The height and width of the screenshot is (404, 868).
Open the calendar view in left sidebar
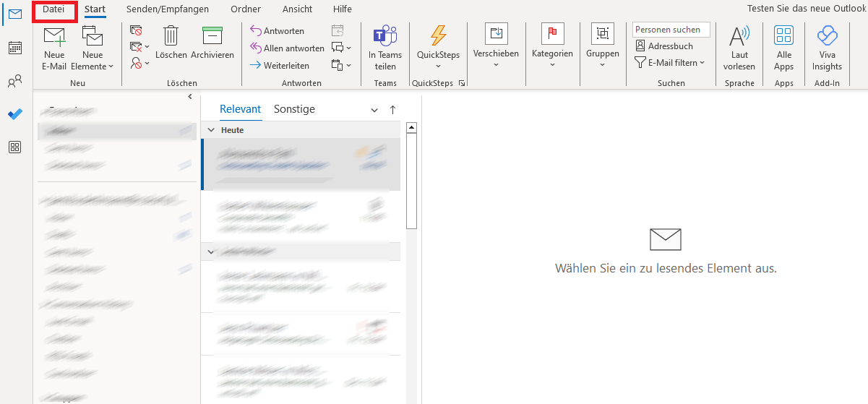pos(14,48)
